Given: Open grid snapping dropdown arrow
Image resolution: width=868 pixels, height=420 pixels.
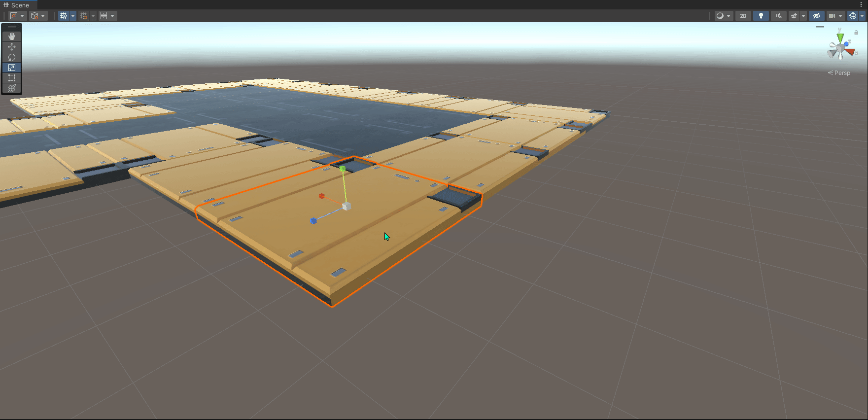Looking at the screenshot, I should pos(93,16).
